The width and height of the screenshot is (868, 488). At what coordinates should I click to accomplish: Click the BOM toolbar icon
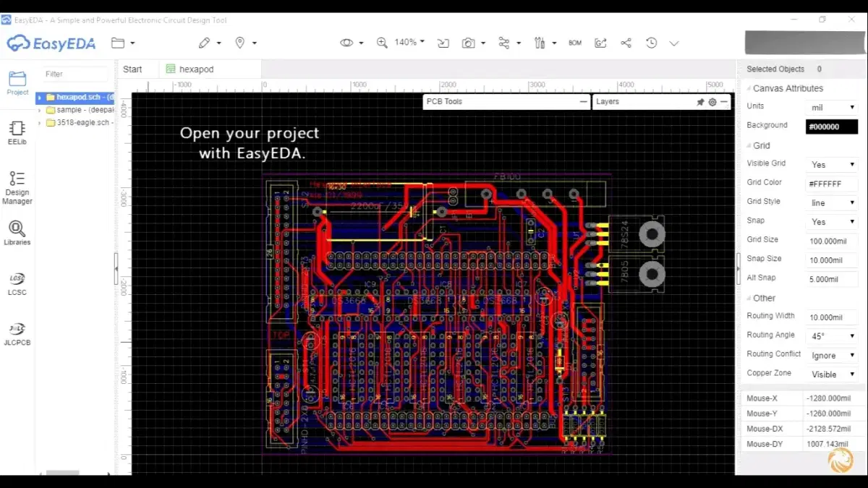point(575,43)
